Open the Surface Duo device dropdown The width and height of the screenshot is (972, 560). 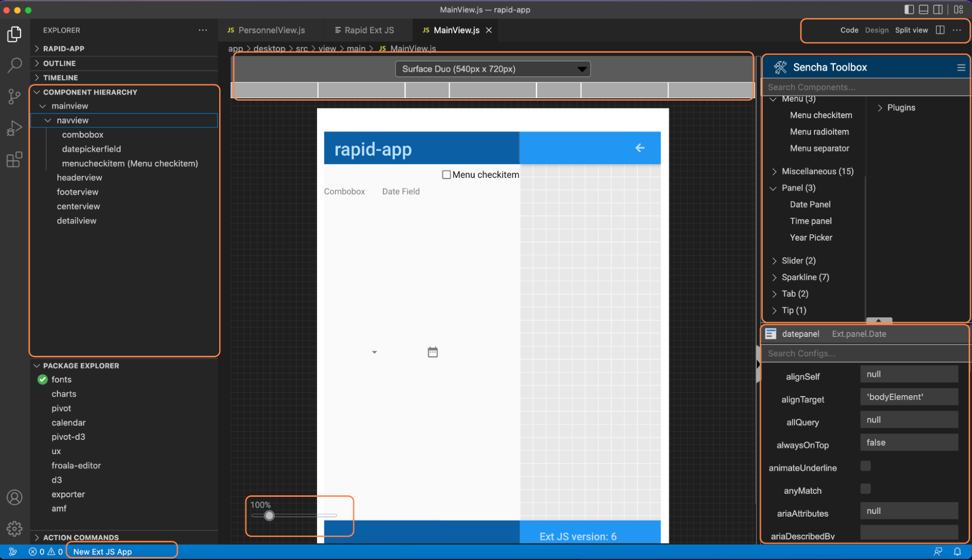[x=493, y=69]
